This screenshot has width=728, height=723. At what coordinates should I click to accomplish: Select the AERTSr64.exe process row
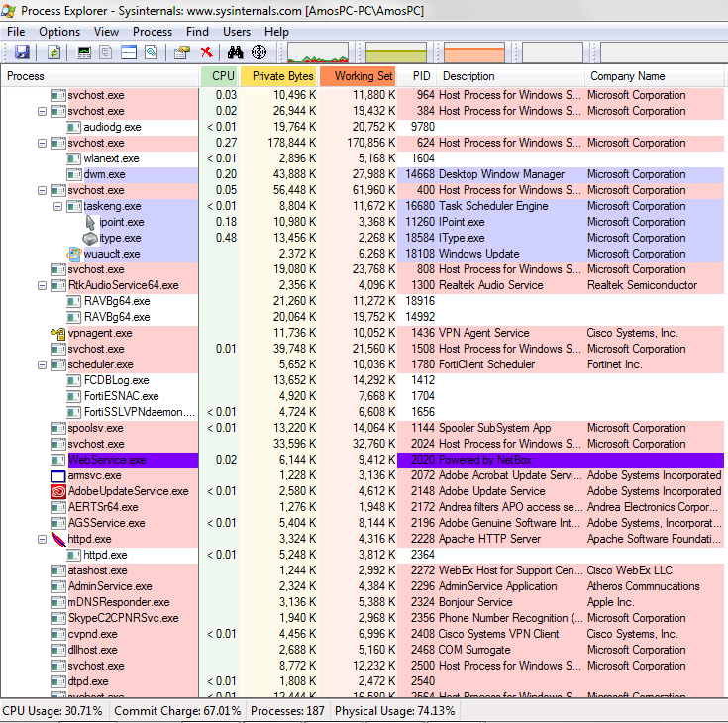click(363, 507)
